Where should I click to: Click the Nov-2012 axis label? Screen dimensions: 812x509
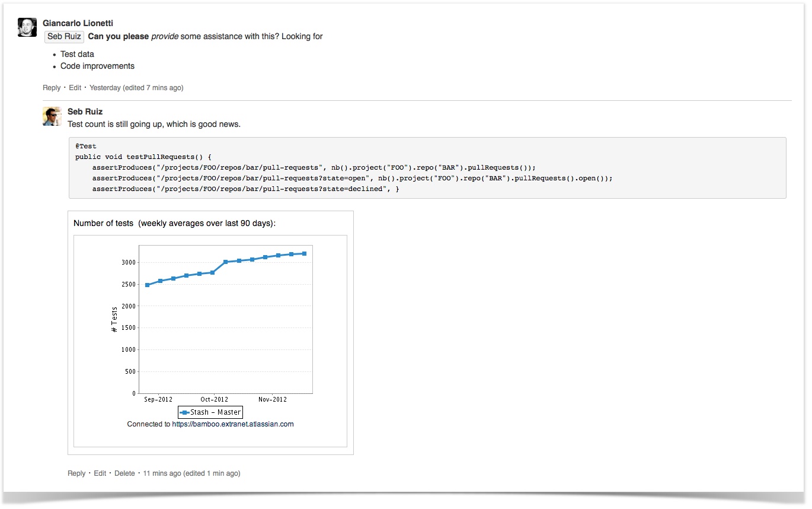click(273, 399)
